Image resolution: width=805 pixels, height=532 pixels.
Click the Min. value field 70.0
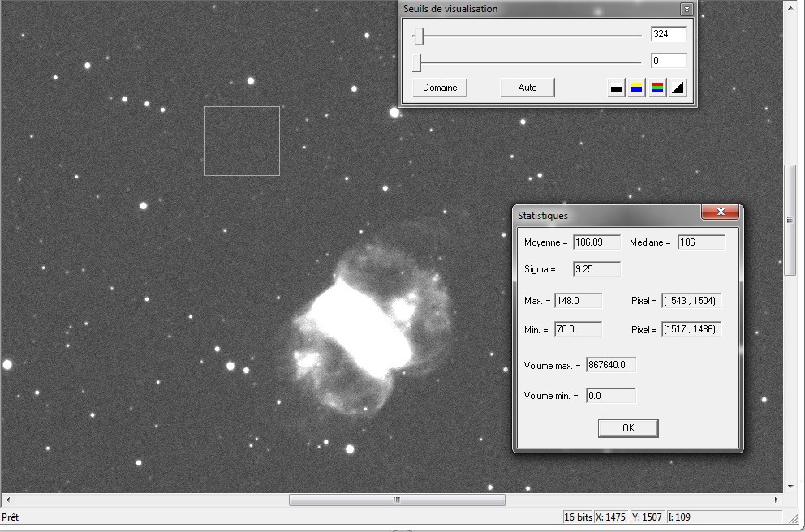578,329
